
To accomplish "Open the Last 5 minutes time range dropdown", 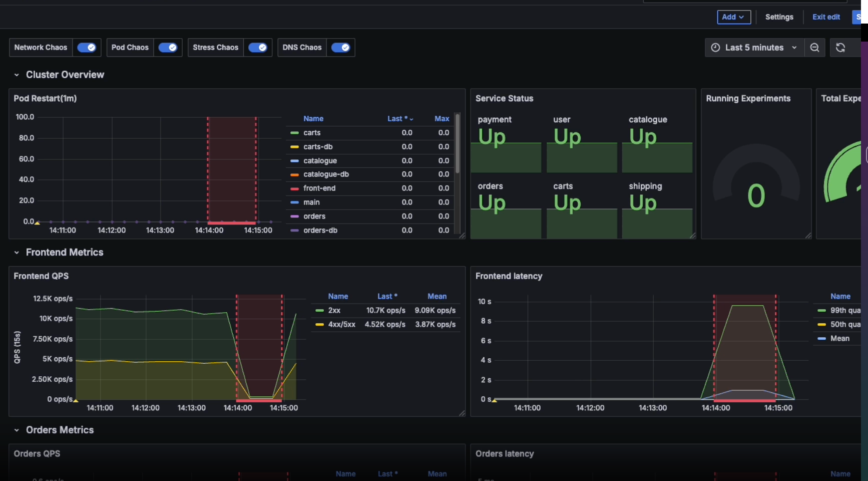I will point(754,48).
